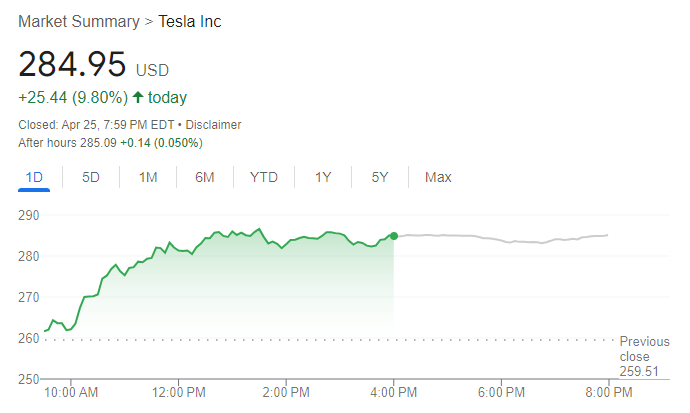
Task: Select the 5Y time range
Action: pos(380,178)
